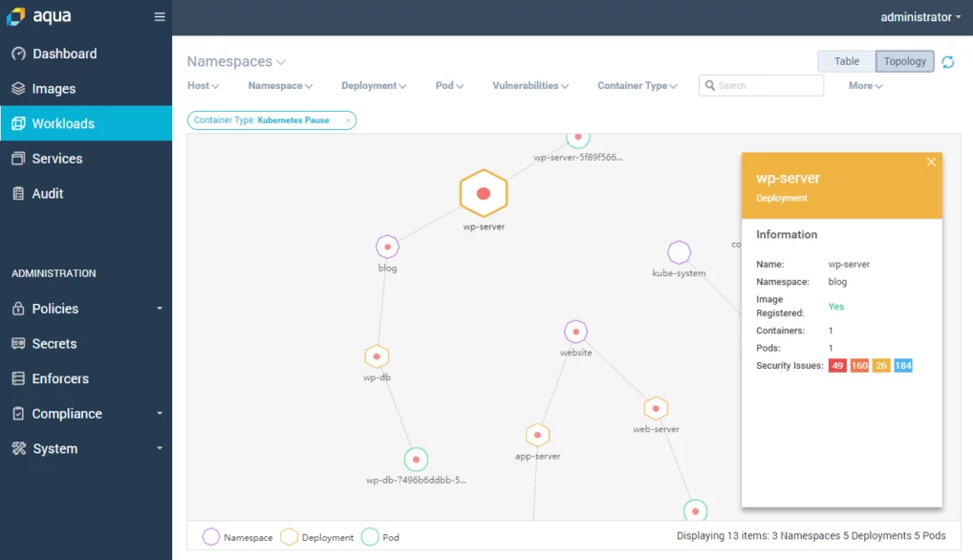Viewport: 973px width, 560px height.
Task: Click the red 49 security issues badge
Action: (836, 365)
